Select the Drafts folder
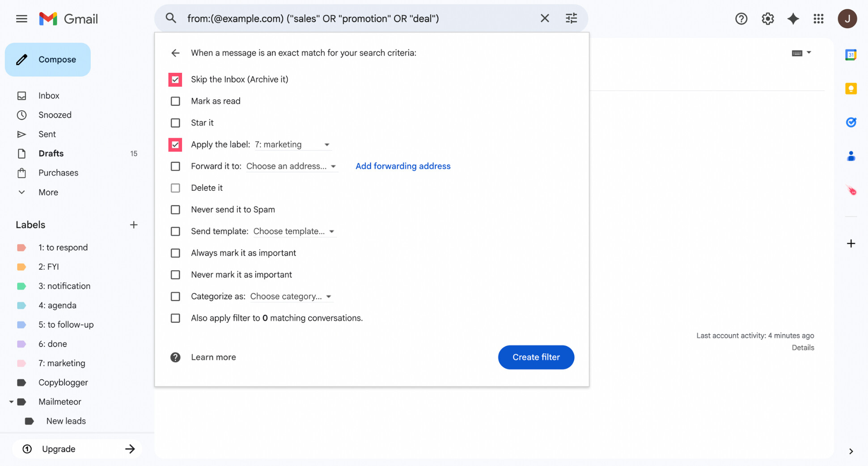Image resolution: width=868 pixels, height=466 pixels. click(51, 153)
